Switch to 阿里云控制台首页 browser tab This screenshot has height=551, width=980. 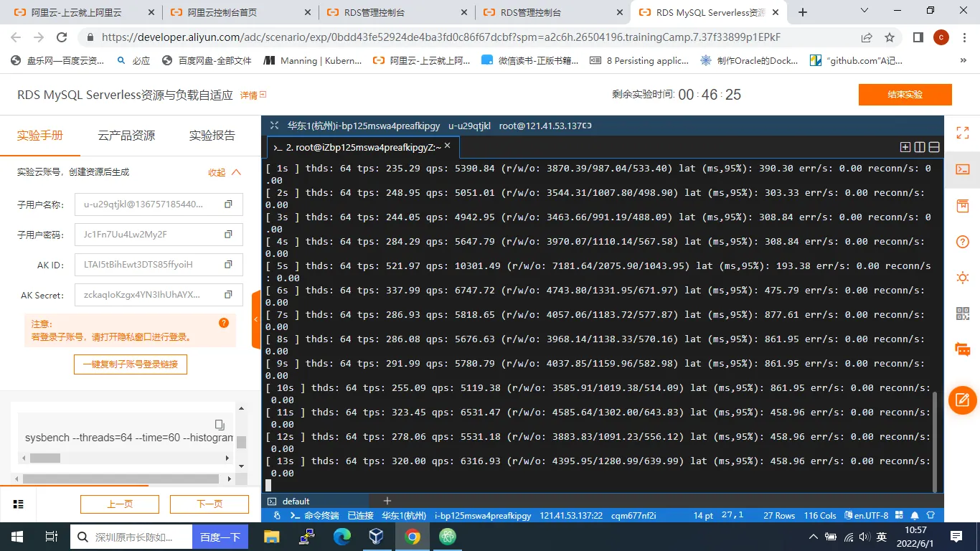point(239,12)
